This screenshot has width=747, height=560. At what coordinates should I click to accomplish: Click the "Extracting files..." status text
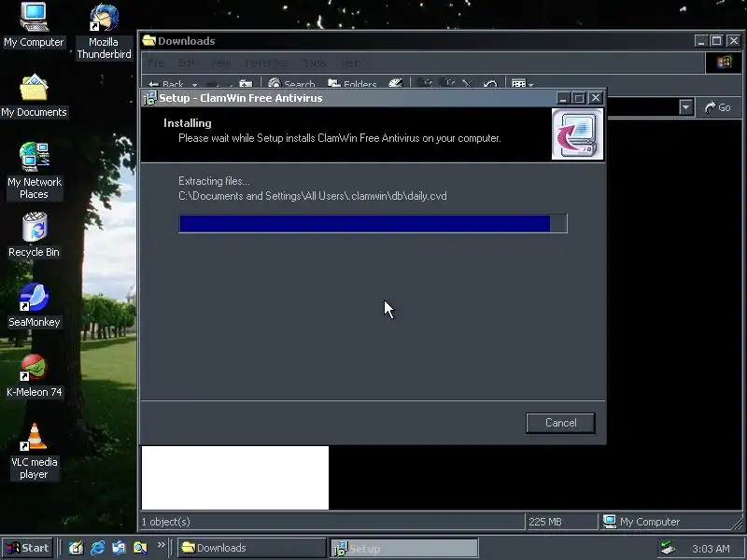214,181
